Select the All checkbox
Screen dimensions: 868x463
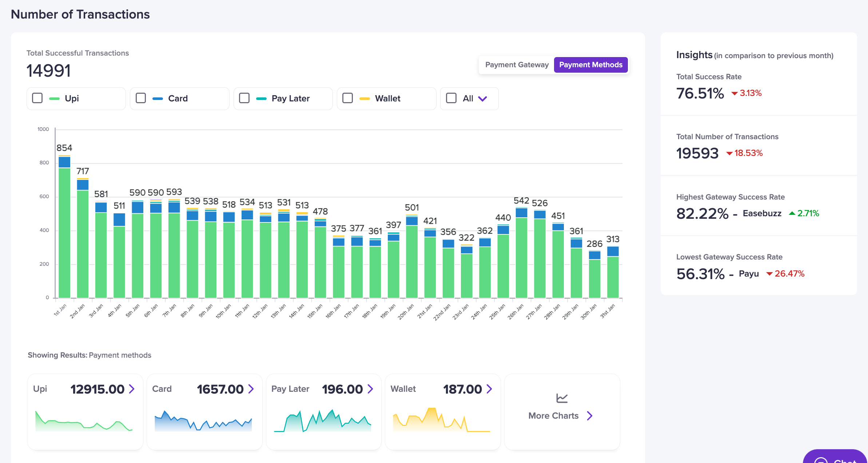point(451,98)
